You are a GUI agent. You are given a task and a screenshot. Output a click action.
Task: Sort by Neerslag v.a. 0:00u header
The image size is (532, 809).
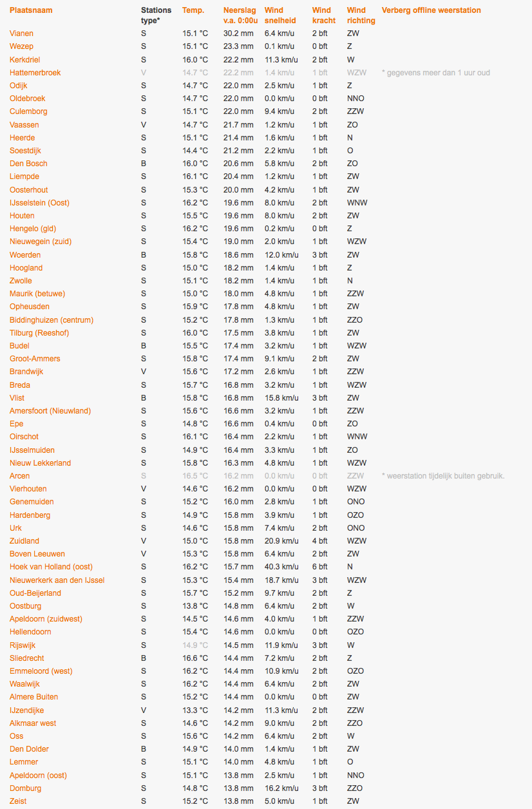click(241, 15)
